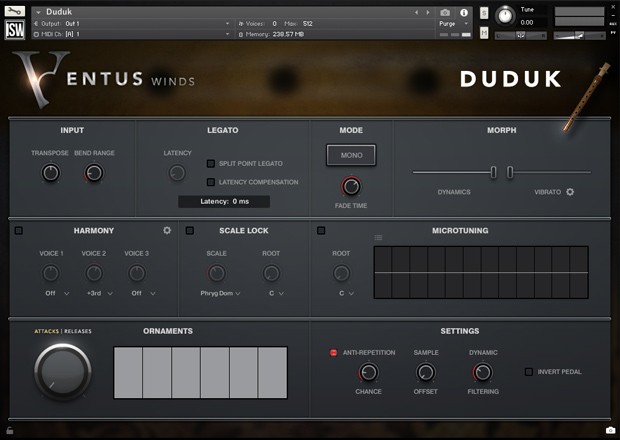Open the snapshot camera icon in the header
The image size is (620, 440).
coord(445,13)
